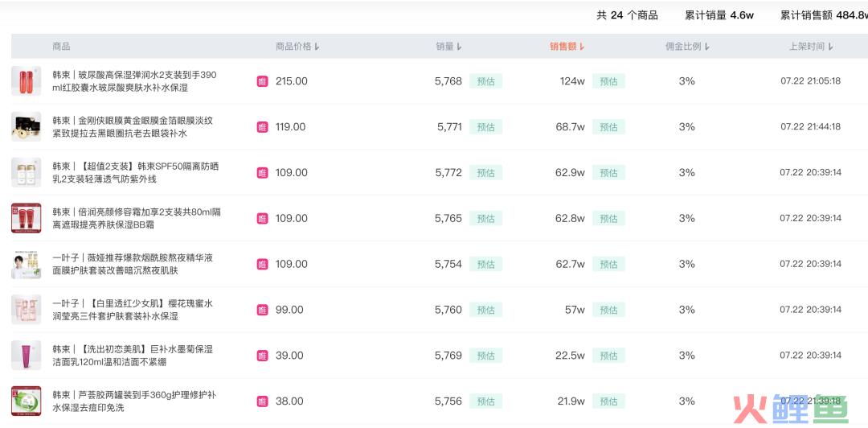Open 一叶子 白里透红少女肌 product title
This screenshot has width=868, height=428.
coord(133,310)
